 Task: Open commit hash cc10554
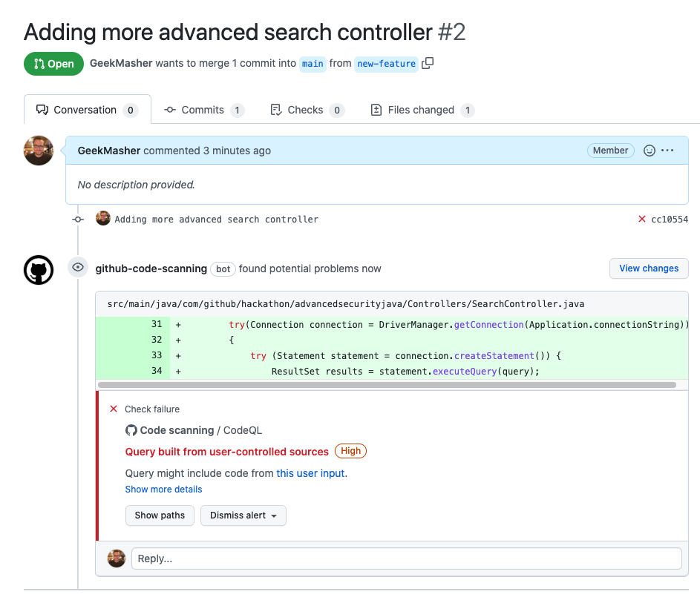670,219
